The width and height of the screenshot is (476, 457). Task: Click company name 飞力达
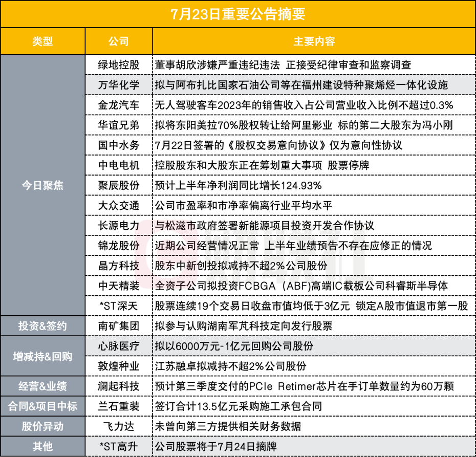119,426
